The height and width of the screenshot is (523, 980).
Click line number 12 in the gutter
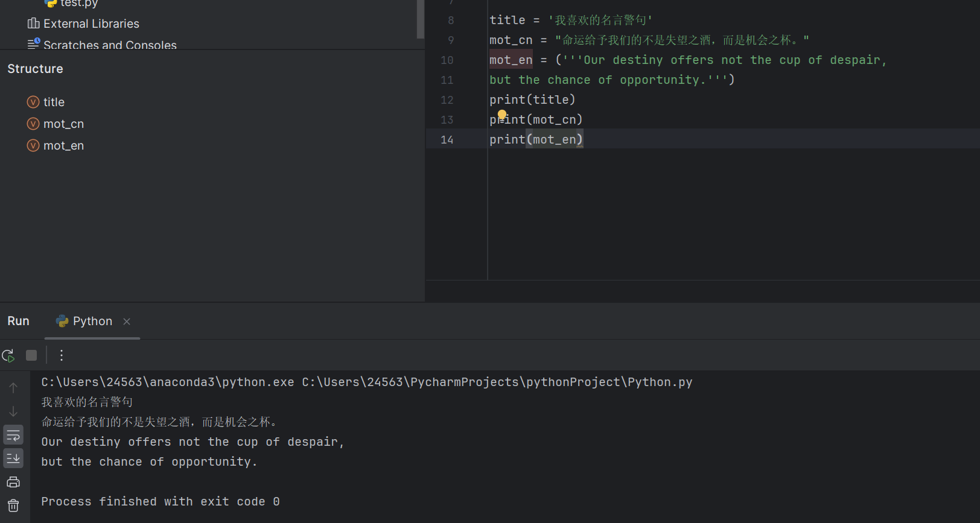[x=447, y=100]
